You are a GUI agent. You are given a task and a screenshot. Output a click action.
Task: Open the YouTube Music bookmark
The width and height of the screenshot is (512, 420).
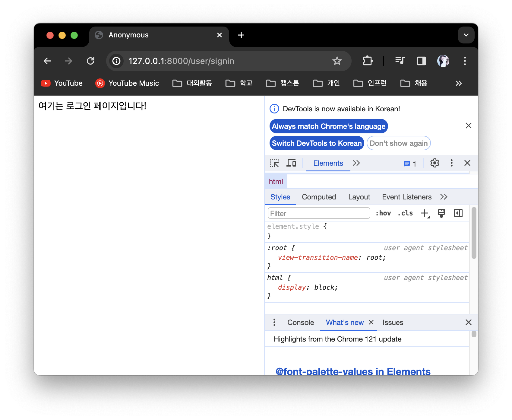[127, 83]
